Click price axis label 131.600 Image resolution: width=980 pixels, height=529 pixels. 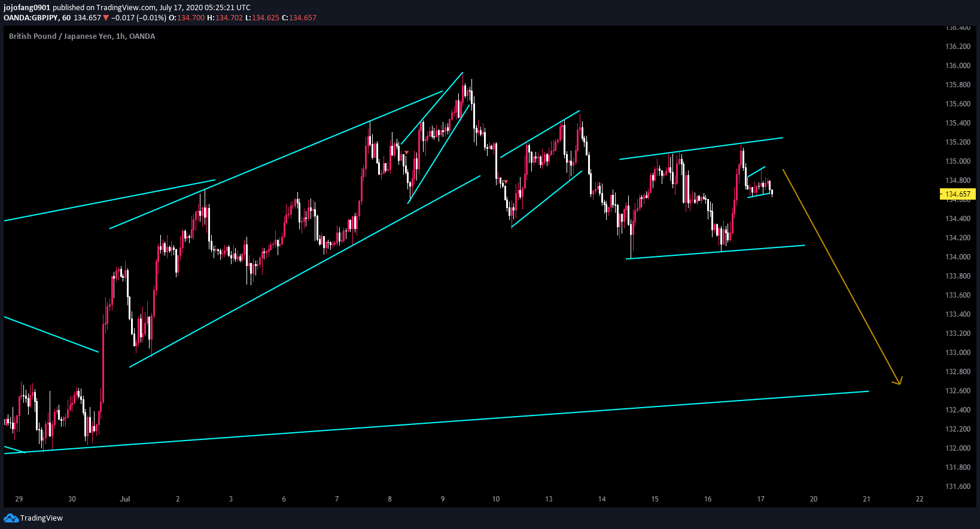[958, 487]
